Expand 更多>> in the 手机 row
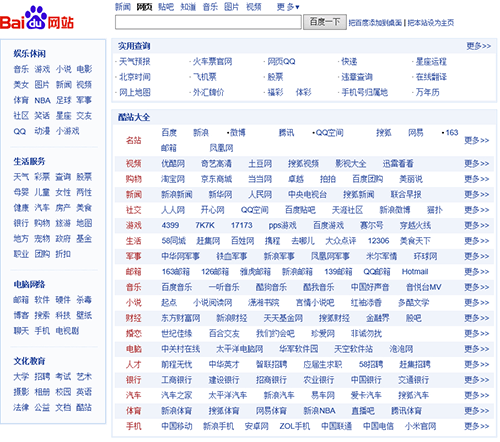500x442 pixels. tap(477, 426)
